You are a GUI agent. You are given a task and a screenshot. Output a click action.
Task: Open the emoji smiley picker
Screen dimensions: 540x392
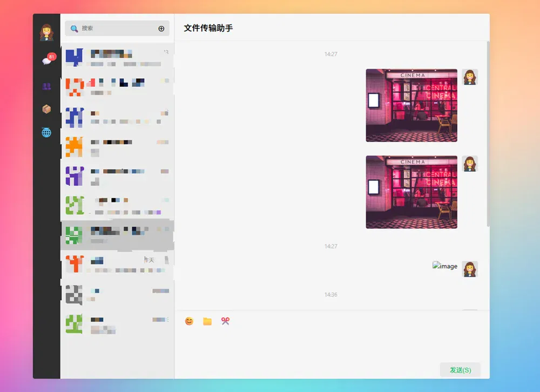click(x=189, y=321)
